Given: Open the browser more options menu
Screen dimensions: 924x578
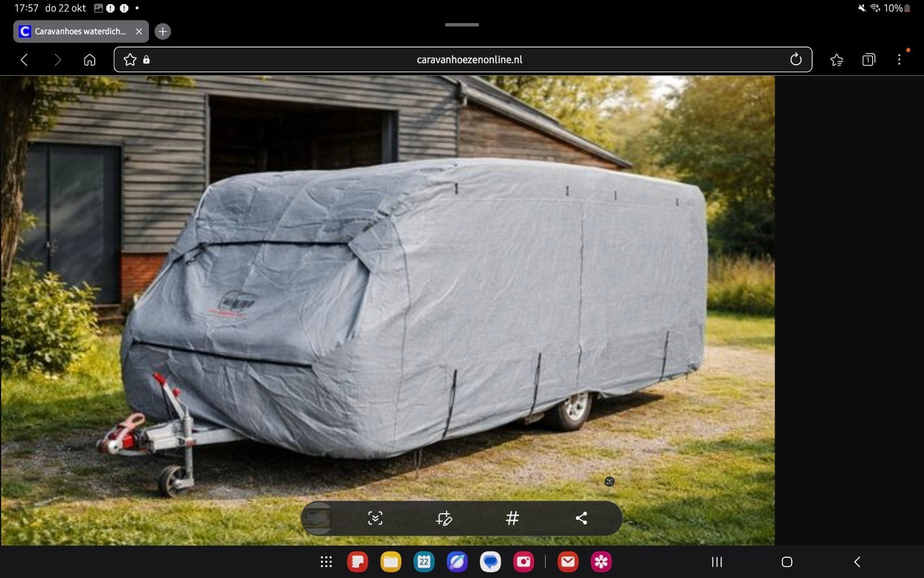Looking at the screenshot, I should click(x=899, y=60).
